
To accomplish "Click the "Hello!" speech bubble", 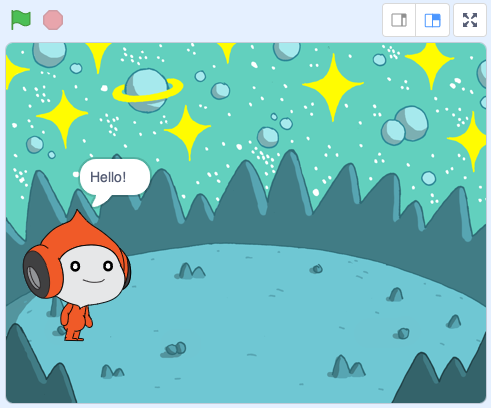I will pos(114,181).
